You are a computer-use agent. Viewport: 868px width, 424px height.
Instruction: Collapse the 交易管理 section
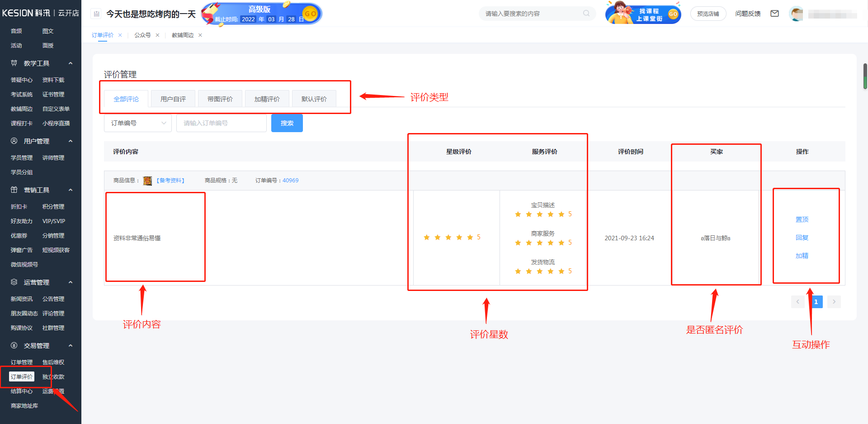71,346
